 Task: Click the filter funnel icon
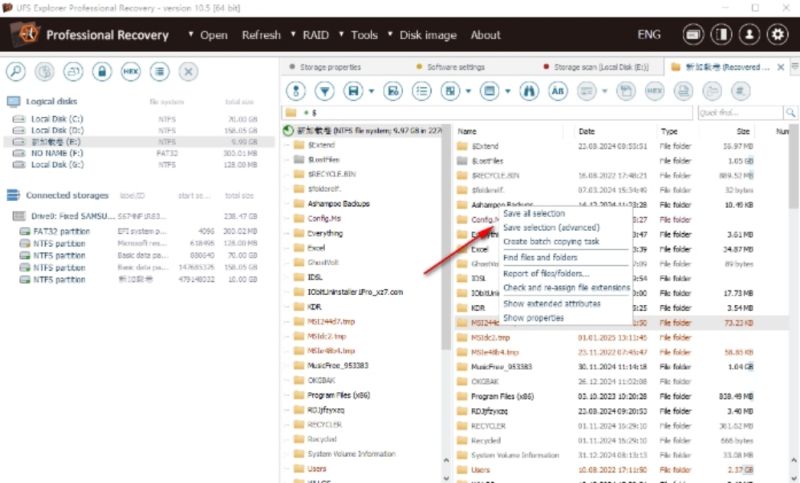324,91
